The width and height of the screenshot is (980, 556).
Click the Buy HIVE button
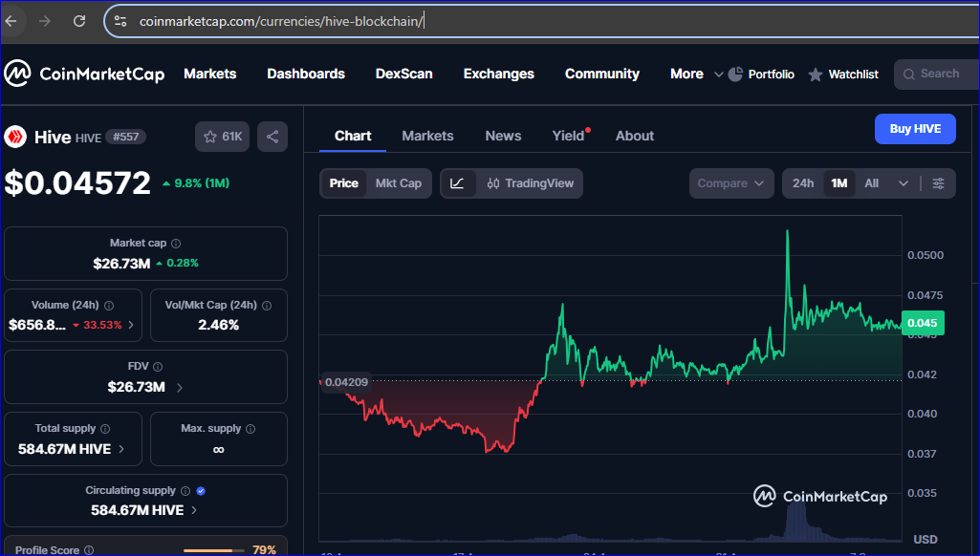tap(915, 129)
